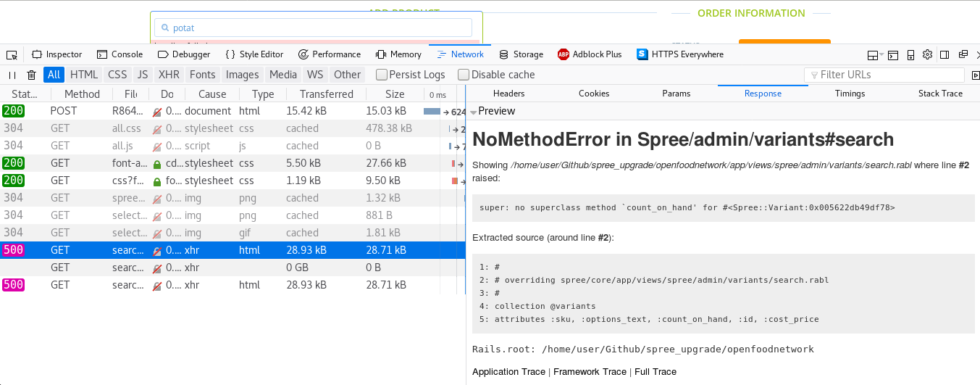The height and width of the screenshot is (385, 980).
Task: Filter requests by All
Action: click(x=54, y=75)
